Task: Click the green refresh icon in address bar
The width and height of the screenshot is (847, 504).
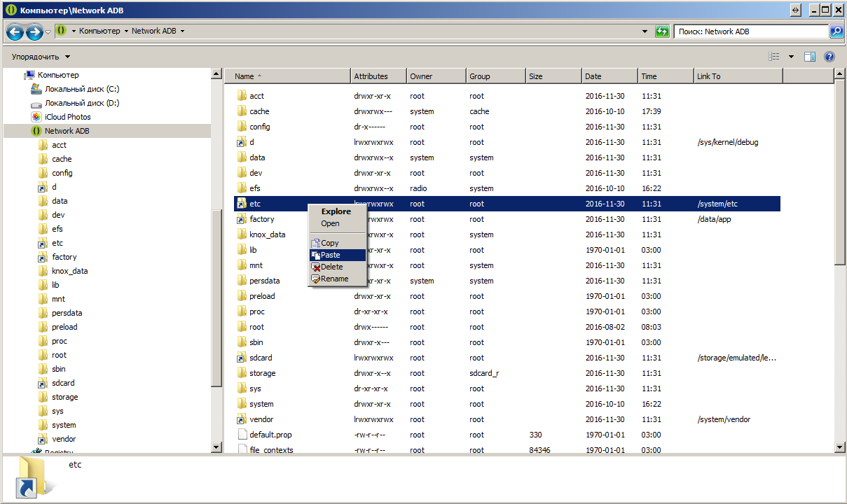Action: (662, 31)
